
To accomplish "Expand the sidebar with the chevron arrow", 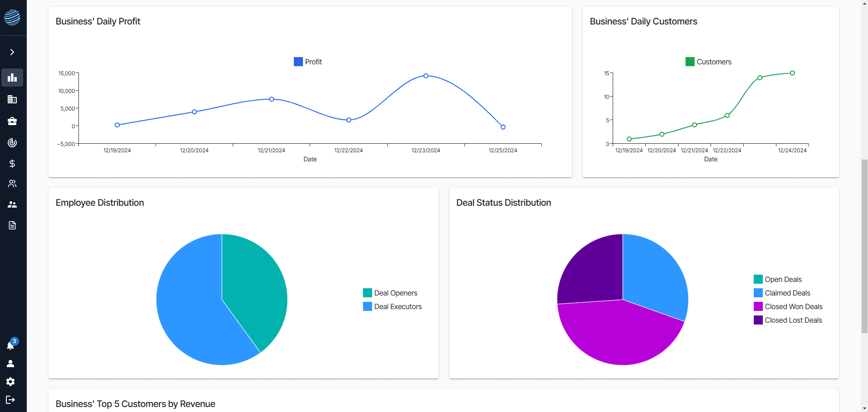I will pyautogui.click(x=12, y=52).
